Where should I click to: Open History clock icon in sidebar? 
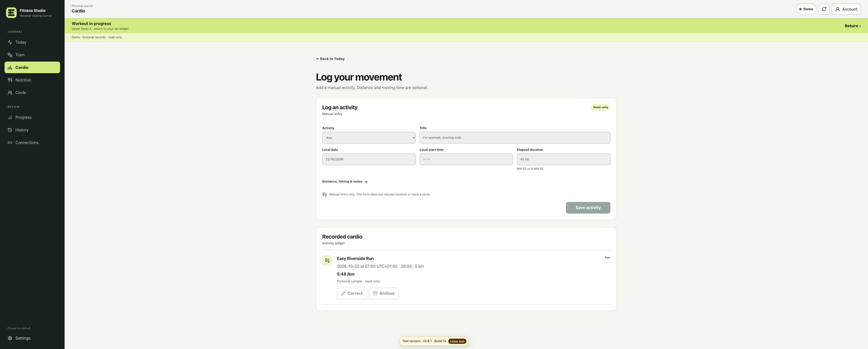10,130
